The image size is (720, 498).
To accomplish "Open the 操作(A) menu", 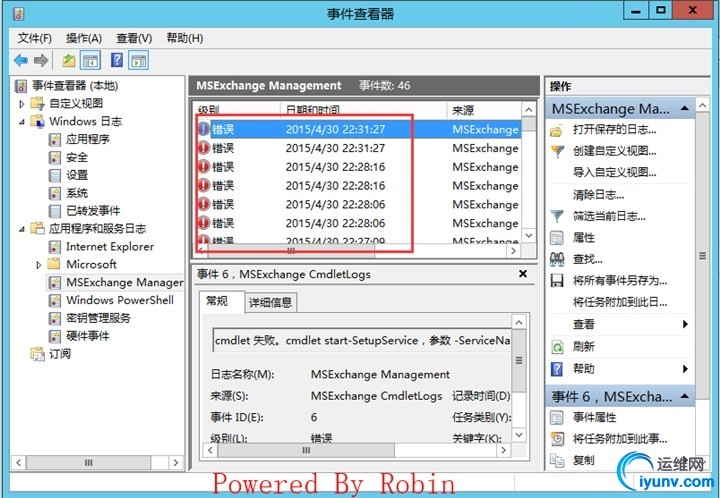I will click(84, 38).
